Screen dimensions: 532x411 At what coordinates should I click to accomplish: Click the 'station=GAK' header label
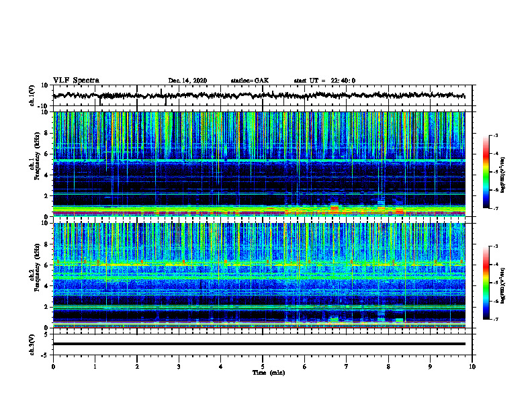[250, 81]
